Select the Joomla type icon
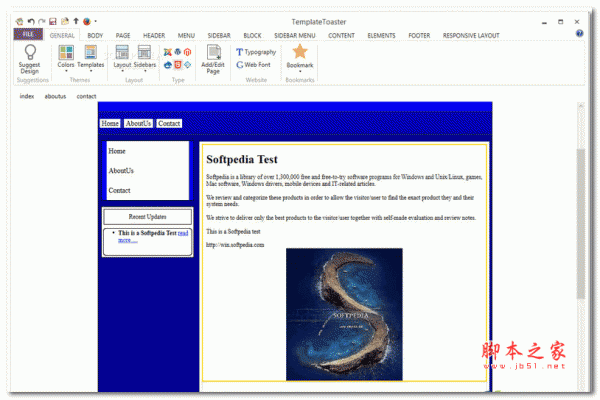Screen dimensions: 600x400 pos(167,51)
